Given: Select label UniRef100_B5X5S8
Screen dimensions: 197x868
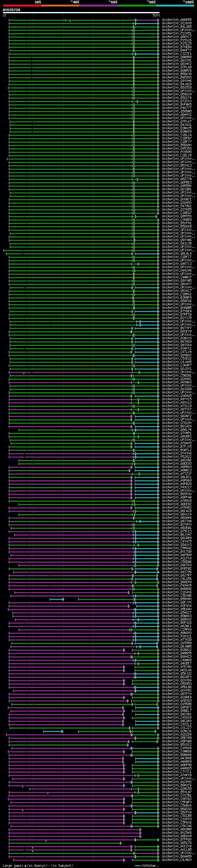Looking at the screenshot, I should 177,88.
